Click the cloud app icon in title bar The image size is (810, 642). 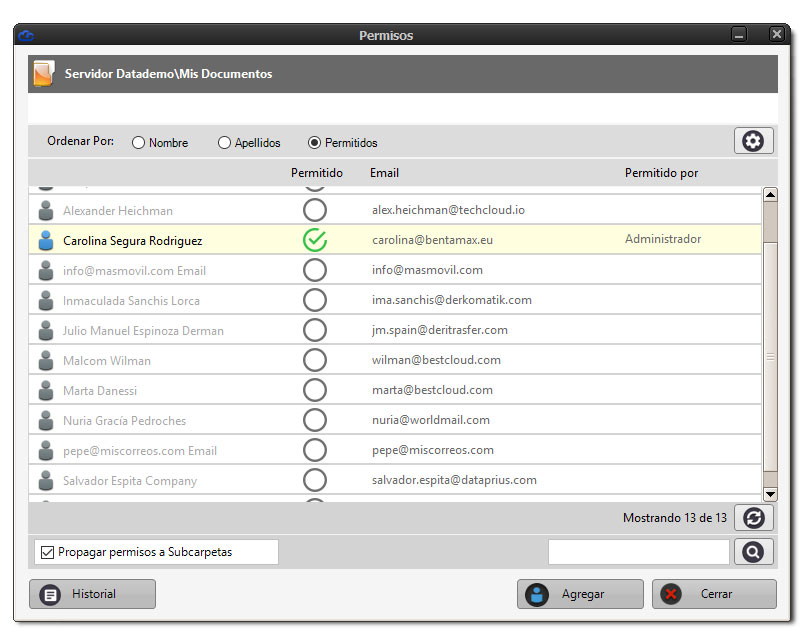26,36
